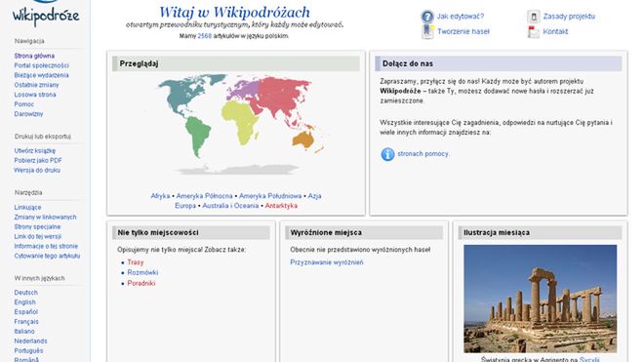
Task: Click Utwórz książkę
Action: pyautogui.click(x=35, y=151)
